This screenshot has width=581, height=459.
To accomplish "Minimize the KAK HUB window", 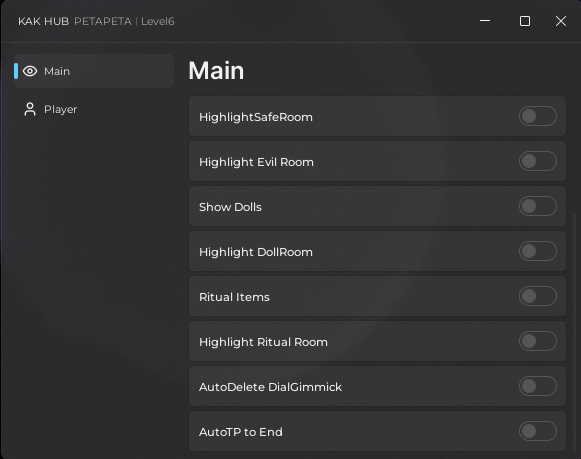I will click(485, 21).
